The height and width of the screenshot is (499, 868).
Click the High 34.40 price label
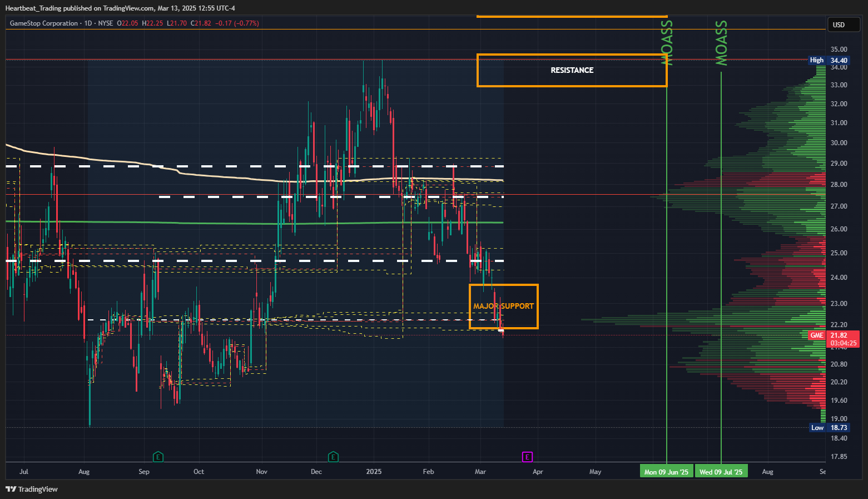pos(829,60)
